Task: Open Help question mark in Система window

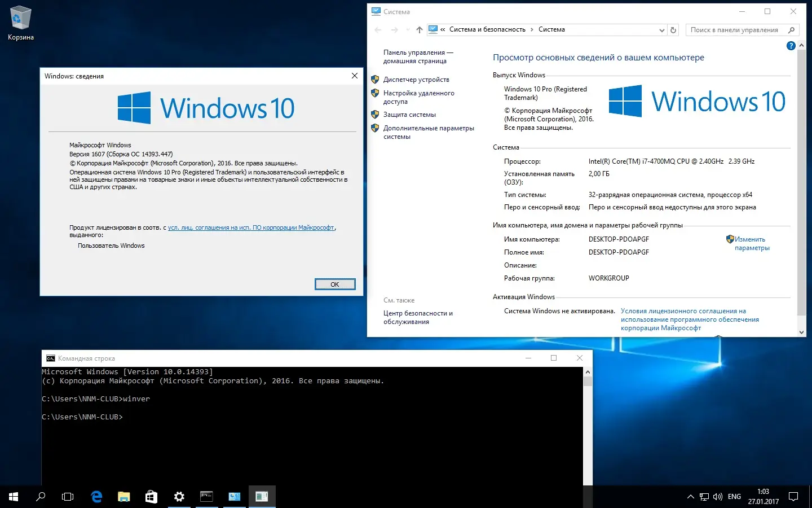Action: click(x=791, y=46)
